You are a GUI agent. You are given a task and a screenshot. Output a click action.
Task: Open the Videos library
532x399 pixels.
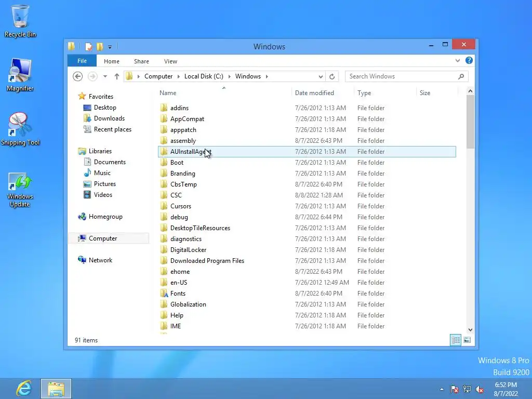103,195
